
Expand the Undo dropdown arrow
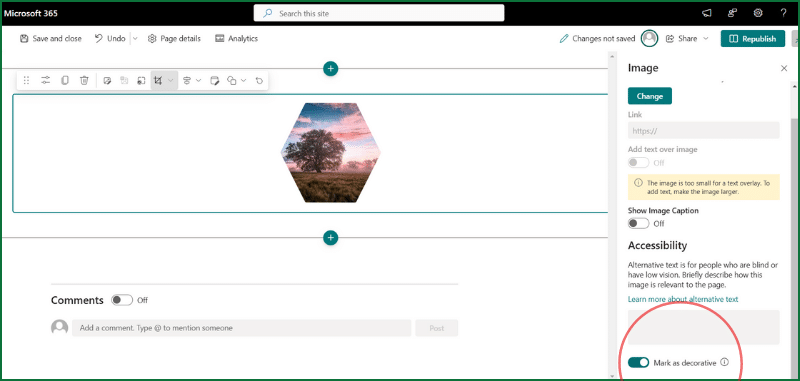[135, 39]
